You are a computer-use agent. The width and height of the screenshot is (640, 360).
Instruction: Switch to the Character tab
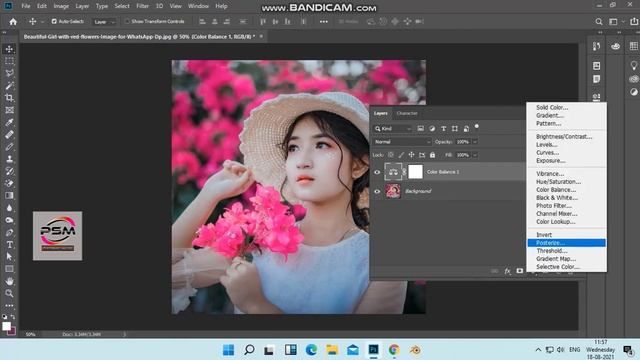coord(407,113)
